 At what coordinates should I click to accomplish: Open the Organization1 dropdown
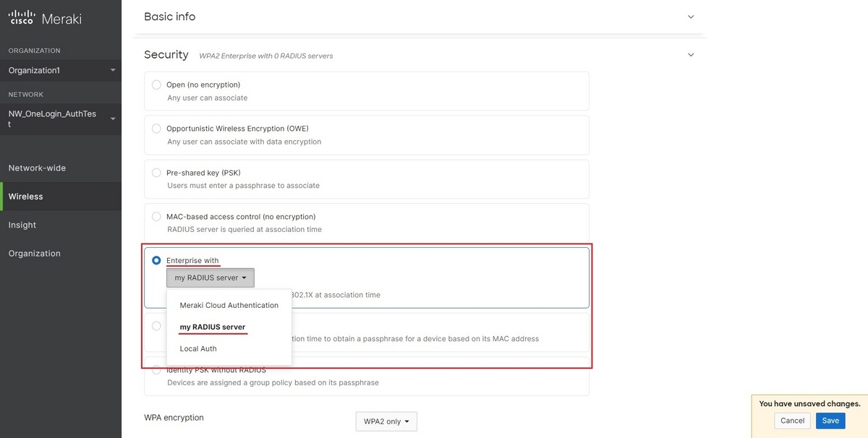[x=61, y=70]
